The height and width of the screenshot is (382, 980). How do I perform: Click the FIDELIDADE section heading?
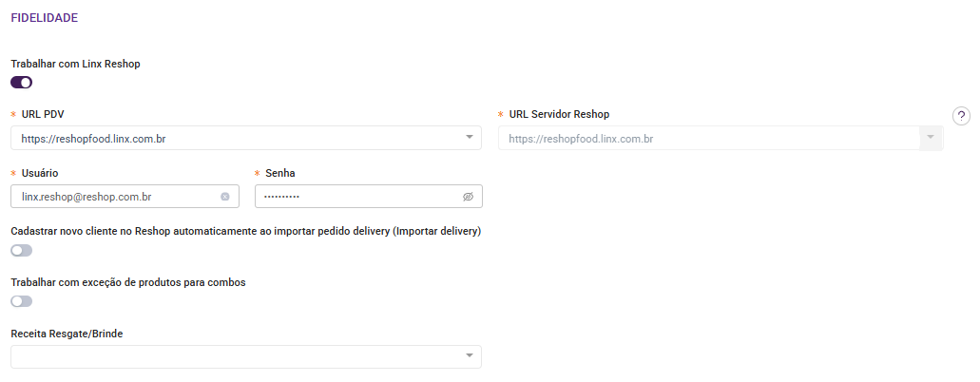point(44,18)
